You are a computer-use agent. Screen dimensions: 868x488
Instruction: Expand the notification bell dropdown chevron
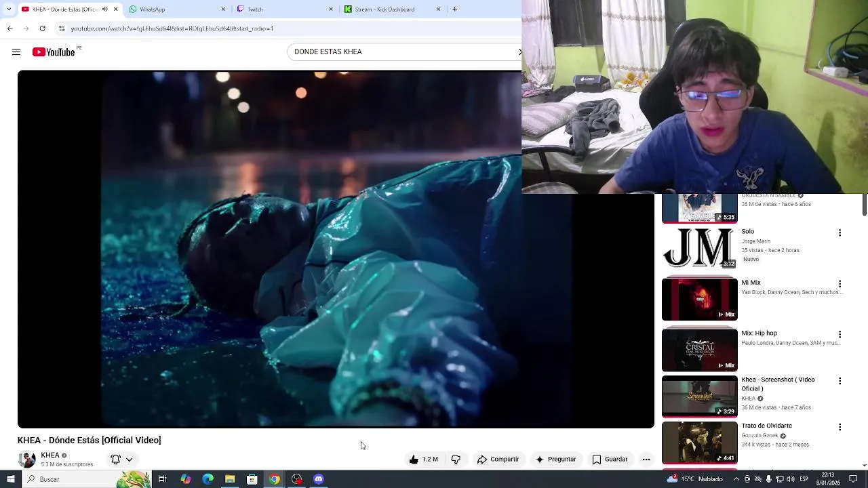pyautogui.click(x=129, y=460)
